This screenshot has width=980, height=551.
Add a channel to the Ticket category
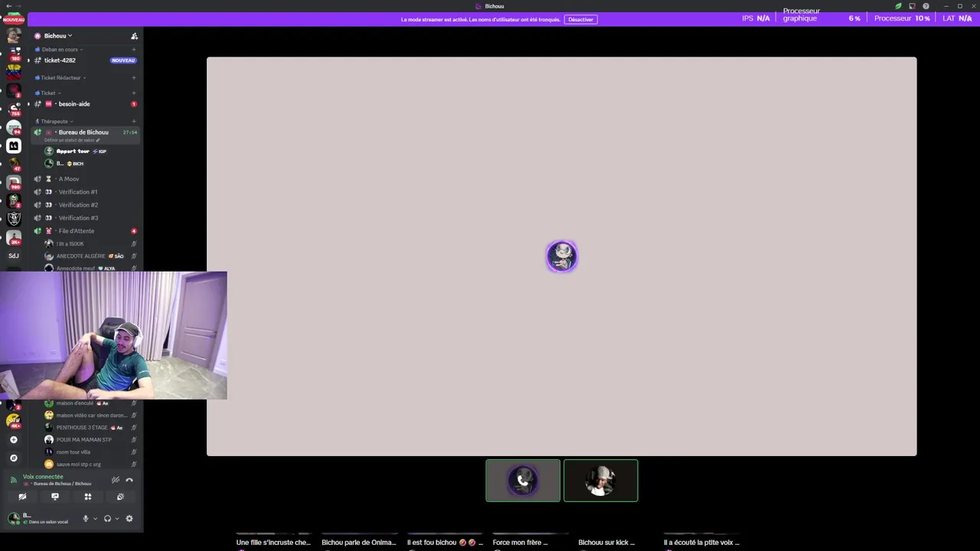tap(134, 93)
